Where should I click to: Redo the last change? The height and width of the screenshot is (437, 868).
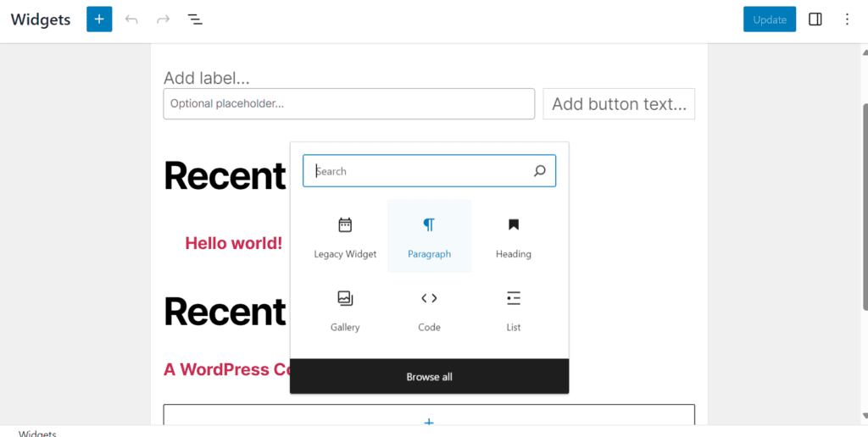tap(163, 19)
